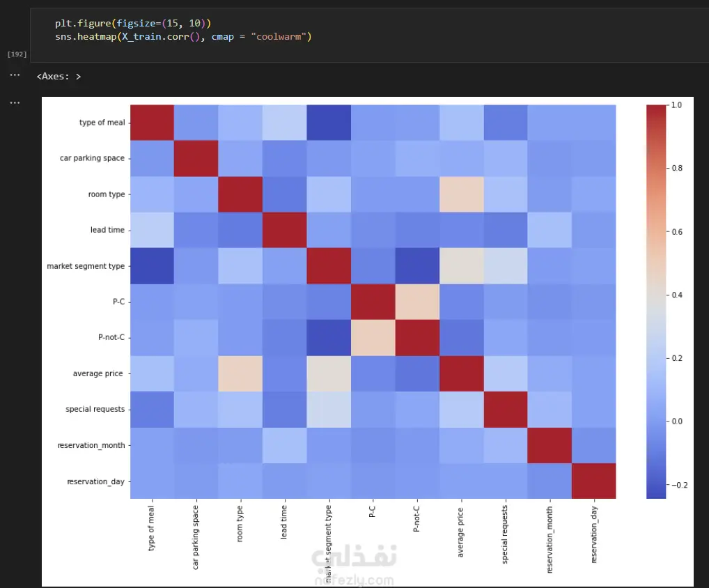The width and height of the screenshot is (709, 588).
Task: Click the 0.2 tick on the colorbar
Action: point(677,358)
